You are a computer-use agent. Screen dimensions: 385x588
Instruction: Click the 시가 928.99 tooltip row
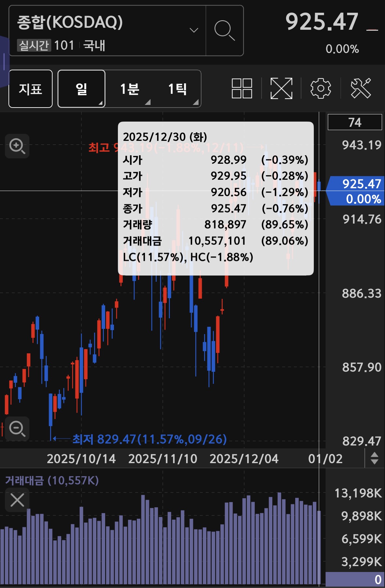[x=216, y=160]
